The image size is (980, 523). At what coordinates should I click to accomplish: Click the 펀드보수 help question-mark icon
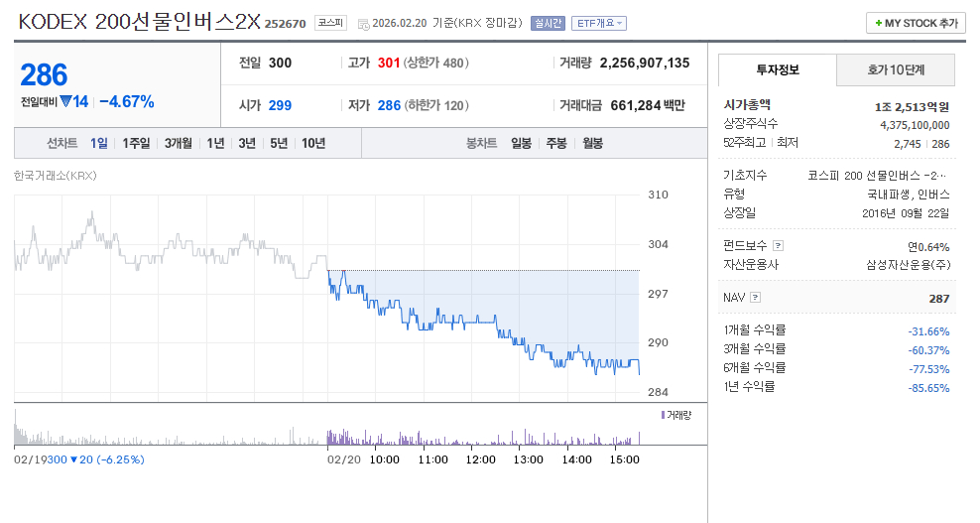click(778, 246)
